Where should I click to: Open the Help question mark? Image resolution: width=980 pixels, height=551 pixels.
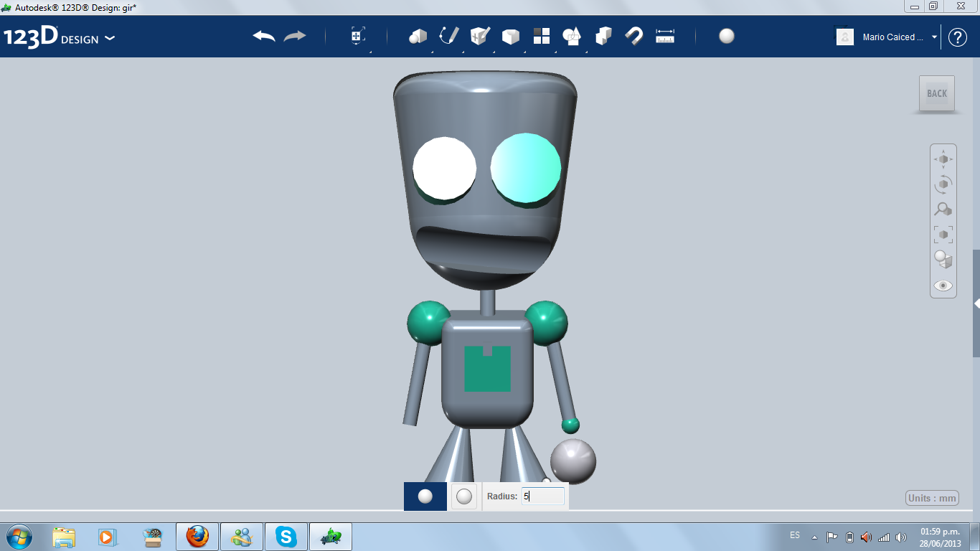tap(958, 37)
